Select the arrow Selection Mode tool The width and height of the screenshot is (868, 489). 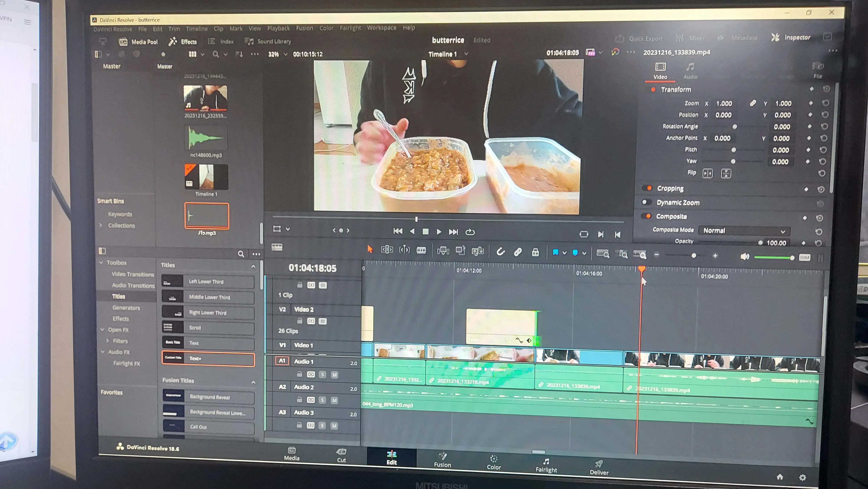[x=370, y=249]
